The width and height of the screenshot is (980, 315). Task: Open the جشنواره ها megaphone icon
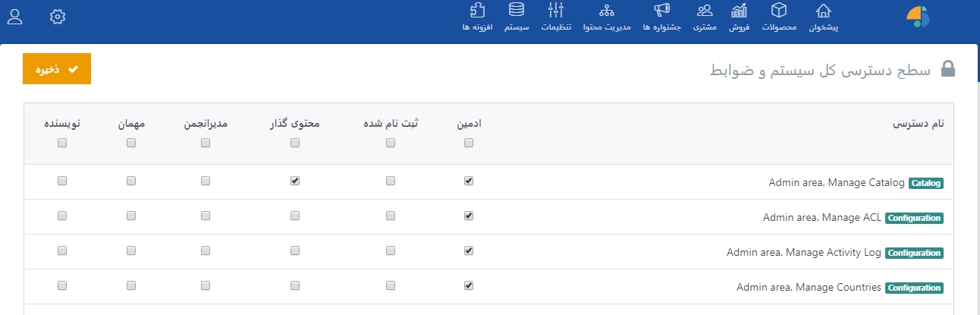click(662, 11)
